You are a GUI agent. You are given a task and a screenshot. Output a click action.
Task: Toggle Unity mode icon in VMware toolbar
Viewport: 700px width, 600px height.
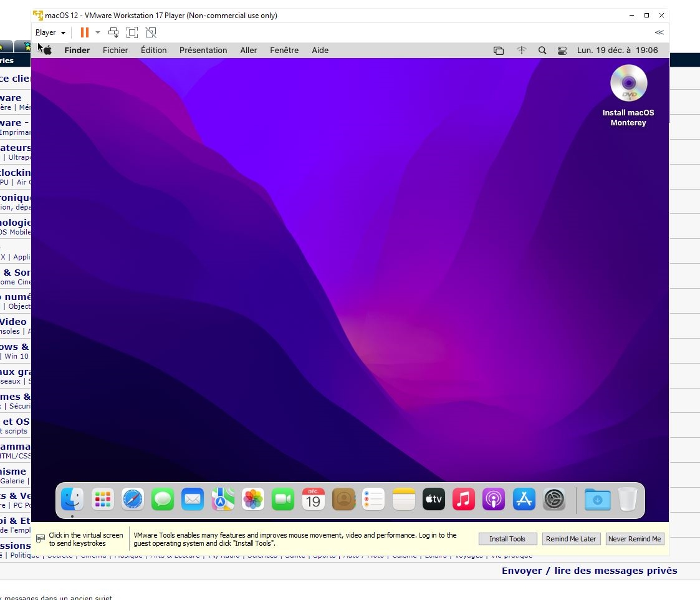151,32
